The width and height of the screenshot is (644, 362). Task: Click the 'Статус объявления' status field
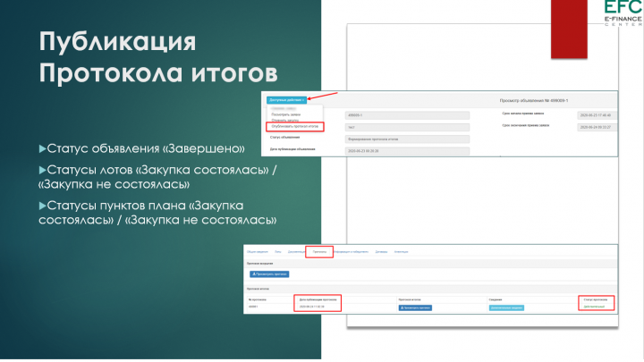[x=407, y=139]
